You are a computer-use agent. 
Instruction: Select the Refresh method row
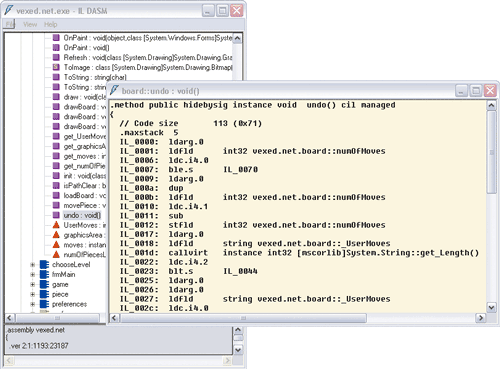pyautogui.click(x=148, y=58)
